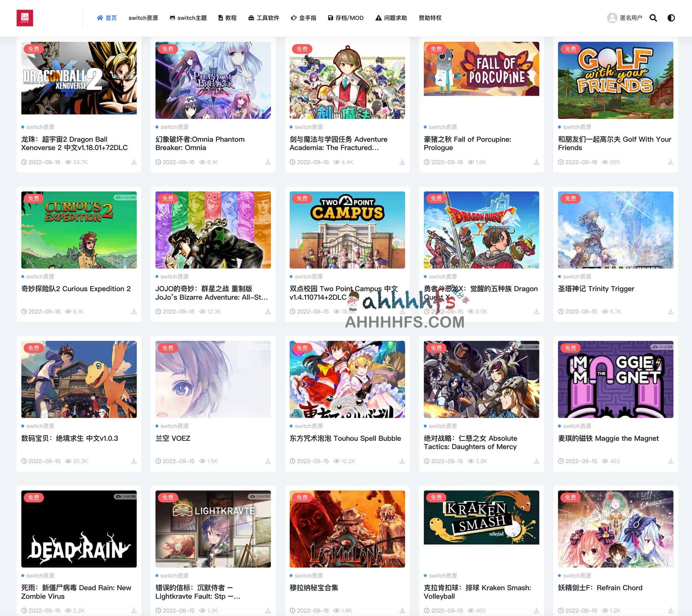Click download icon on Fall of Porcupine card
The image size is (692, 616).
536,162
